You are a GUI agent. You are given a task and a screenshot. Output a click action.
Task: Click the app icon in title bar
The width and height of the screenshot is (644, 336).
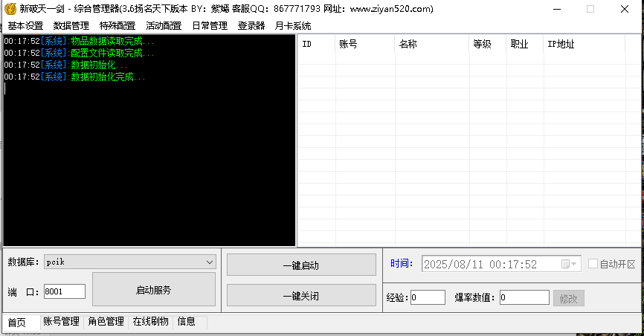pyautogui.click(x=10, y=9)
